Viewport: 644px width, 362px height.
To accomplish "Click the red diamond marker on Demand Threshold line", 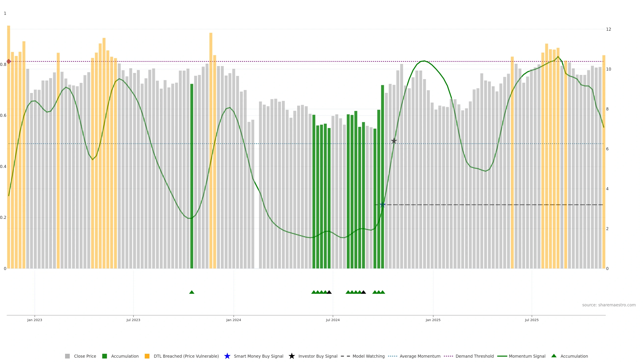I will click(x=9, y=62).
